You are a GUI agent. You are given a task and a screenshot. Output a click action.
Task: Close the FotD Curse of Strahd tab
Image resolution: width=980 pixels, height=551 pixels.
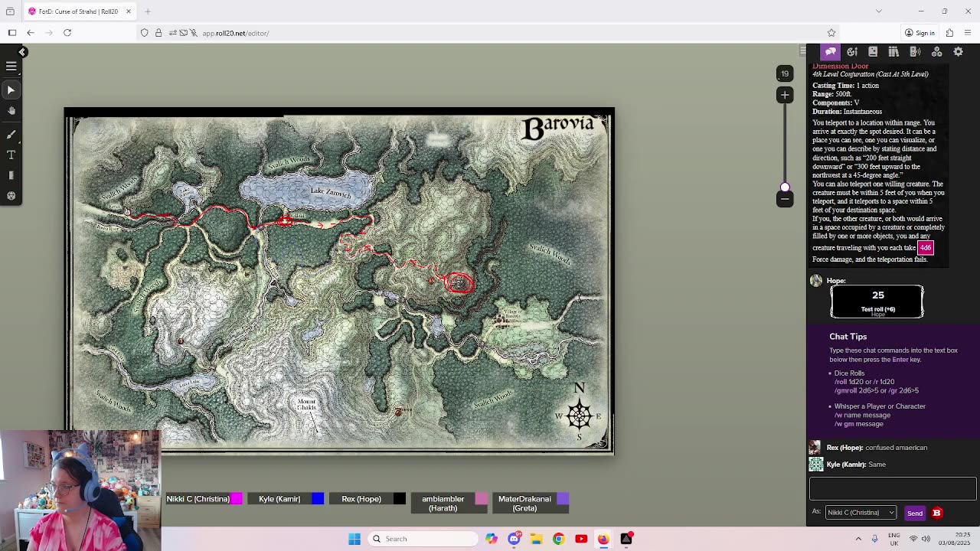click(129, 11)
